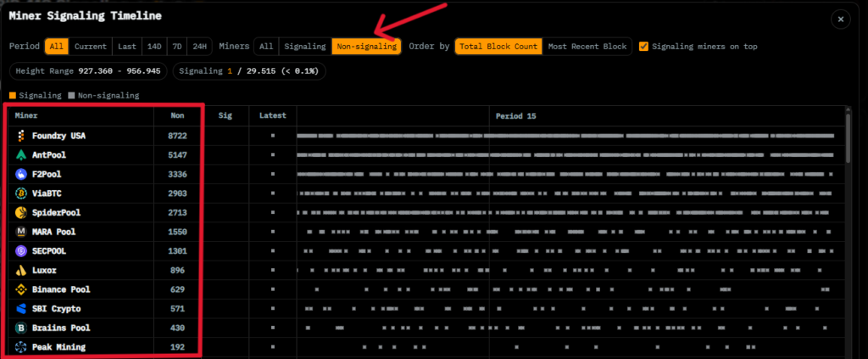868x359 pixels.
Task: Click Foundry USA miner name
Action: pos(58,136)
